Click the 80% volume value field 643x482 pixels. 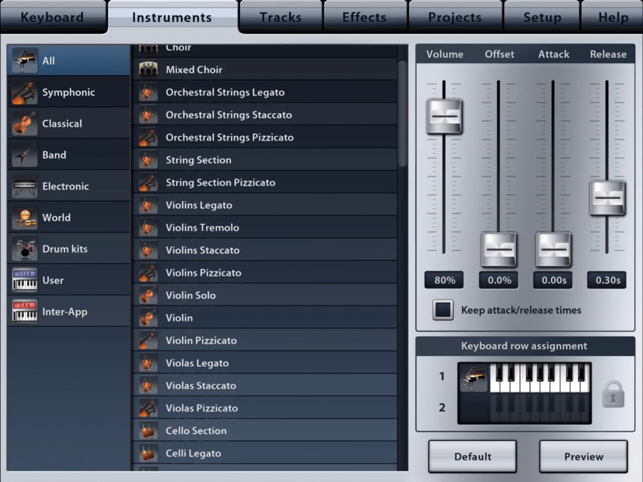[x=445, y=280]
